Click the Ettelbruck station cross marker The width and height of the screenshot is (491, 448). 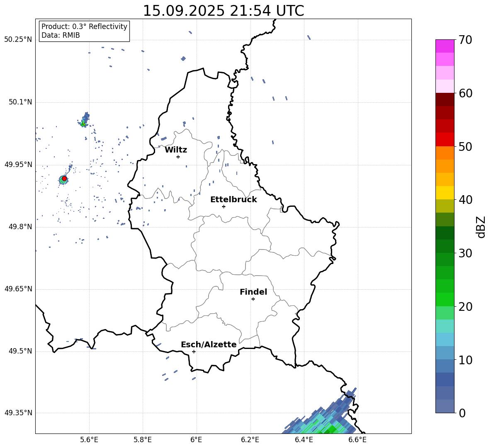point(224,206)
